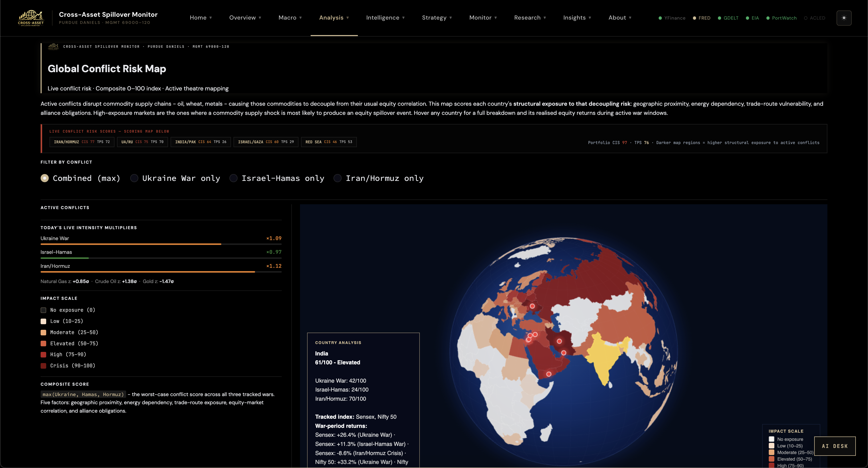Click the Iran/Hormuz intensity bar

(161, 272)
